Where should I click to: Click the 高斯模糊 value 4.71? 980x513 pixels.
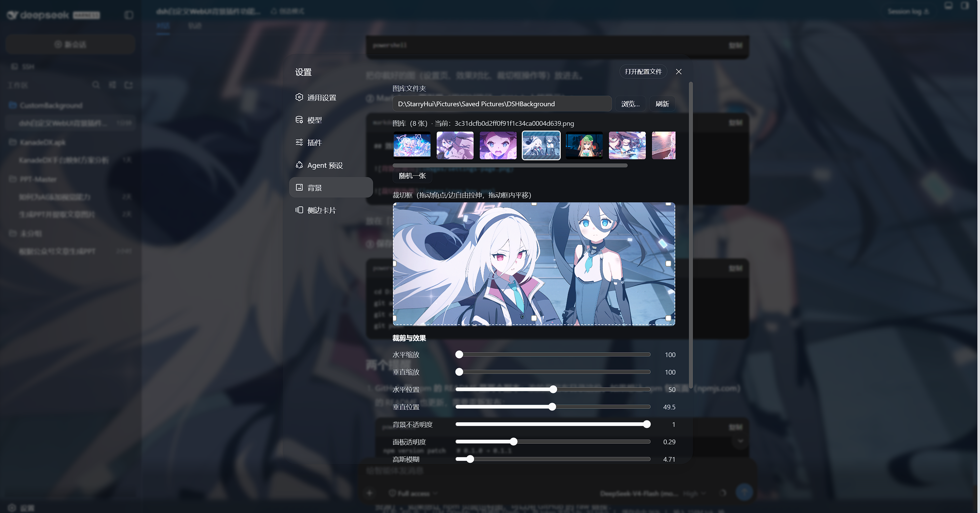669,459
